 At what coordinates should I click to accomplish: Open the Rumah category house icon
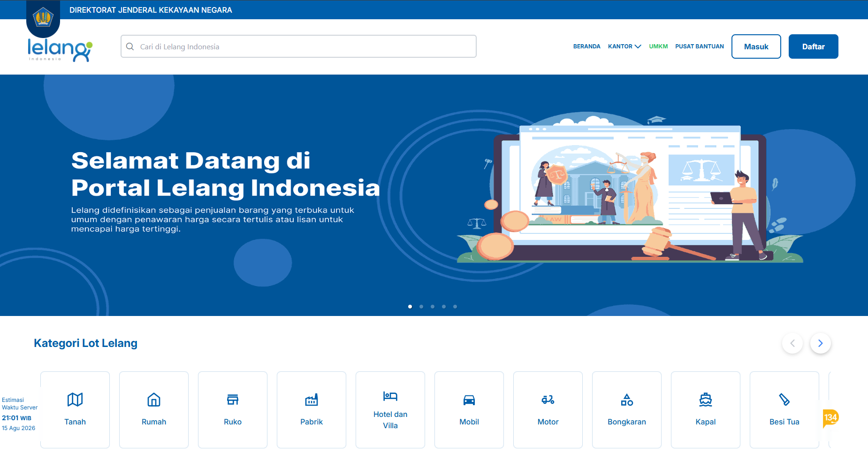154,400
